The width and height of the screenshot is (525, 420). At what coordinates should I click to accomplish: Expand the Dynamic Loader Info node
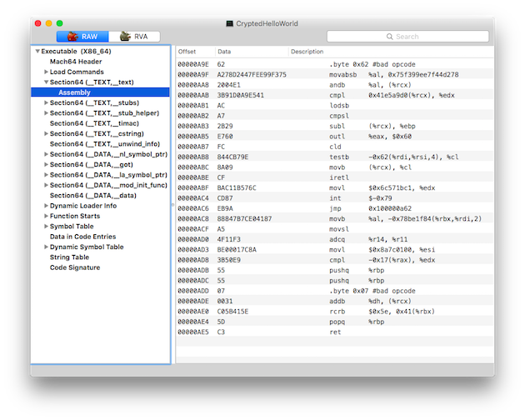tap(46, 206)
